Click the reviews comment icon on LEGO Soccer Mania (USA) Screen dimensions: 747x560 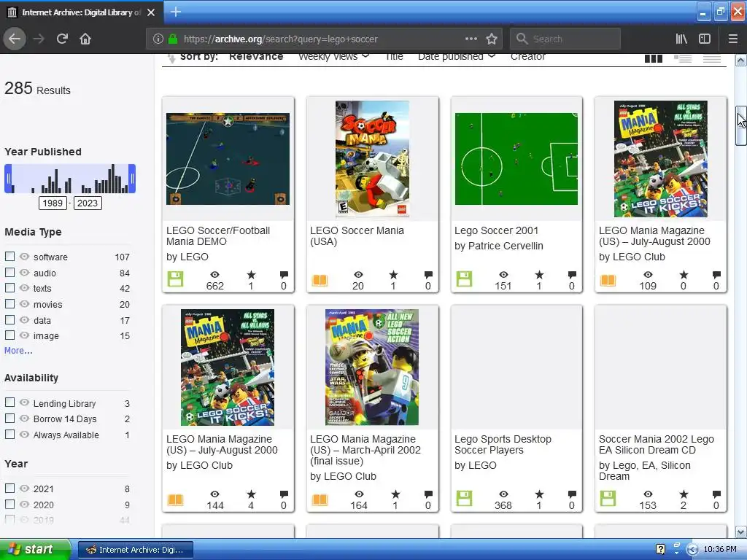tap(428, 275)
